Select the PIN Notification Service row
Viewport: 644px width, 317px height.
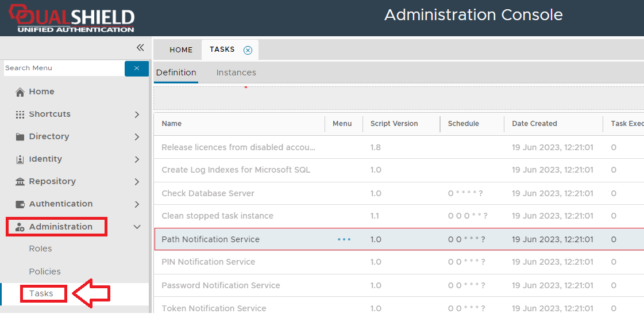pos(208,262)
